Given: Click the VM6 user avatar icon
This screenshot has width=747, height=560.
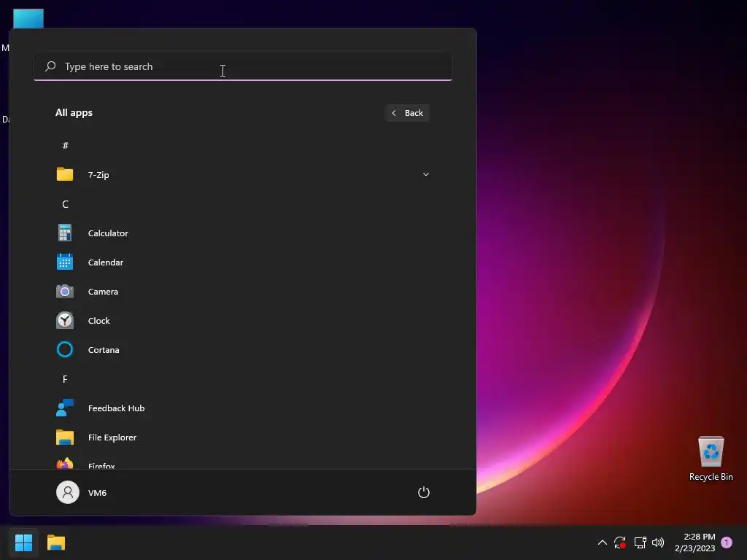Looking at the screenshot, I should pyautogui.click(x=68, y=492).
